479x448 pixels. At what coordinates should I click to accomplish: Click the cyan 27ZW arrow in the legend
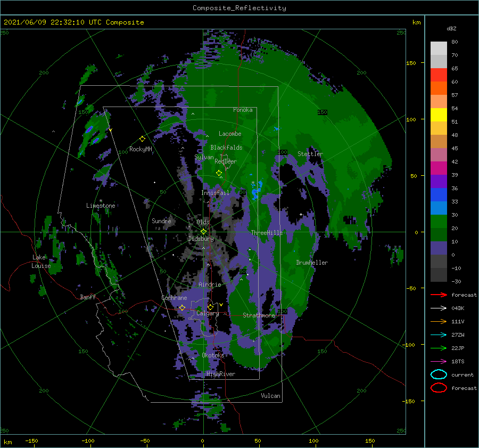click(x=439, y=335)
